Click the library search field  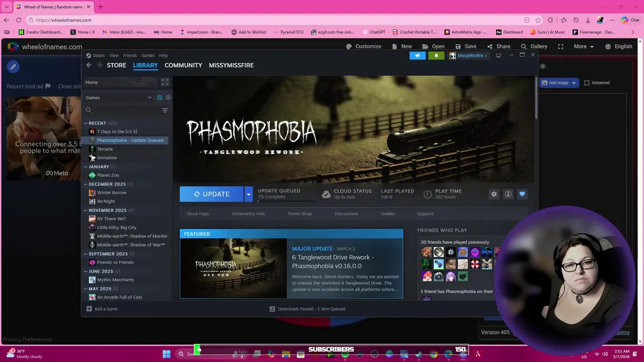coord(122,110)
